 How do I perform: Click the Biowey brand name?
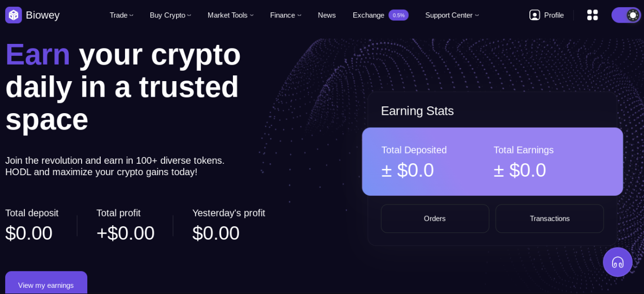tap(42, 15)
